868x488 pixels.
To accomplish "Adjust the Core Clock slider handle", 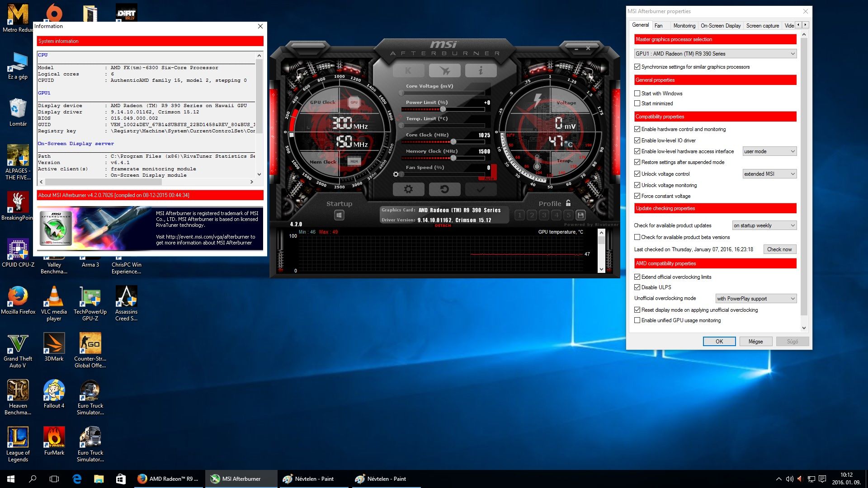I will [453, 142].
